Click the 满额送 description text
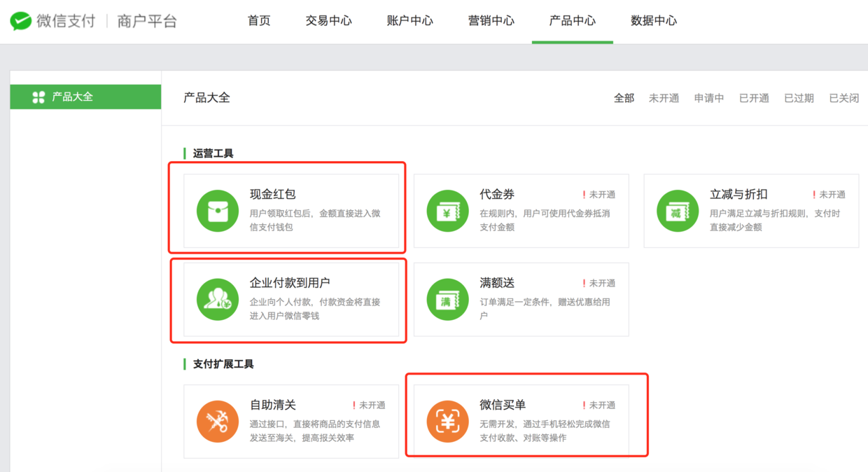Viewport: 868px width, 472px height. (545, 309)
